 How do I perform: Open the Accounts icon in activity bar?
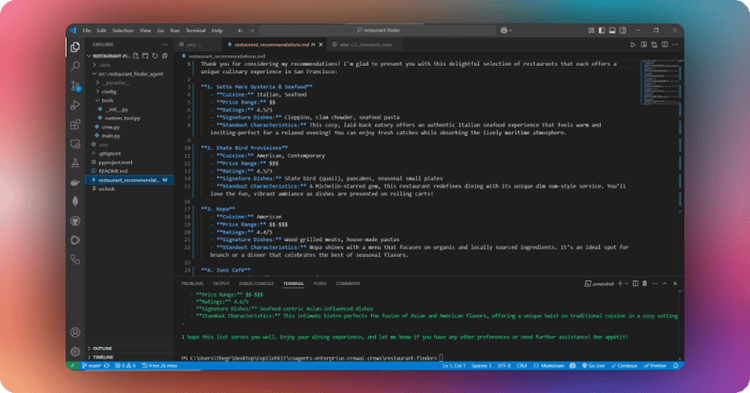point(75,332)
